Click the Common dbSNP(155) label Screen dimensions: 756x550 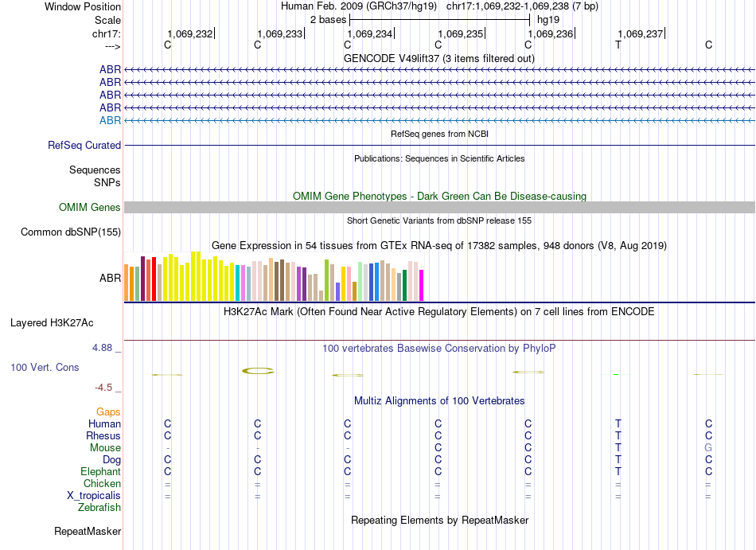point(70,232)
